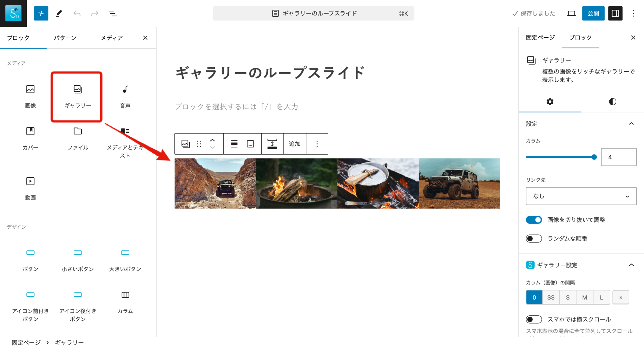Turn on スマホでは横スクロール toggle
644x348 pixels.
tap(534, 319)
